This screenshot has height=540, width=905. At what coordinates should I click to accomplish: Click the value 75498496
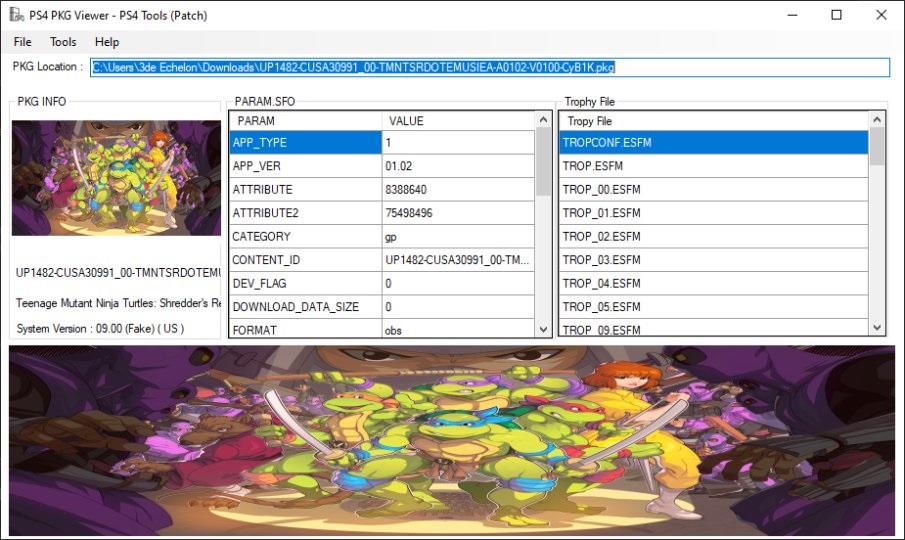point(458,213)
